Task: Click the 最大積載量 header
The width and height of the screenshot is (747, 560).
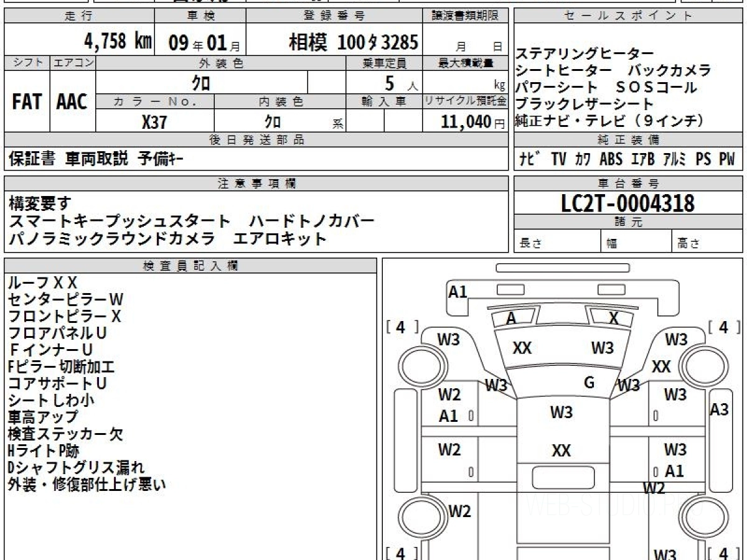Action: point(466,63)
